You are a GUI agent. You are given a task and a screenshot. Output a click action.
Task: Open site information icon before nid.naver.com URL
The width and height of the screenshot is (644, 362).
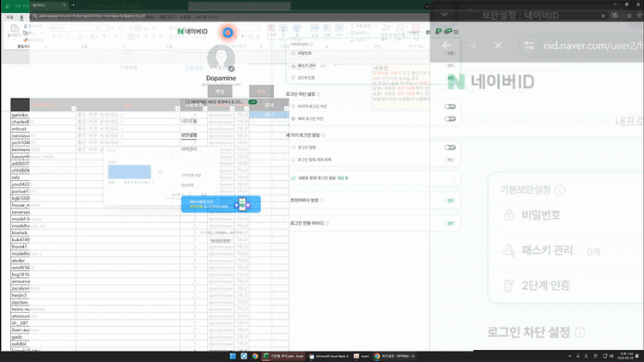click(529, 45)
